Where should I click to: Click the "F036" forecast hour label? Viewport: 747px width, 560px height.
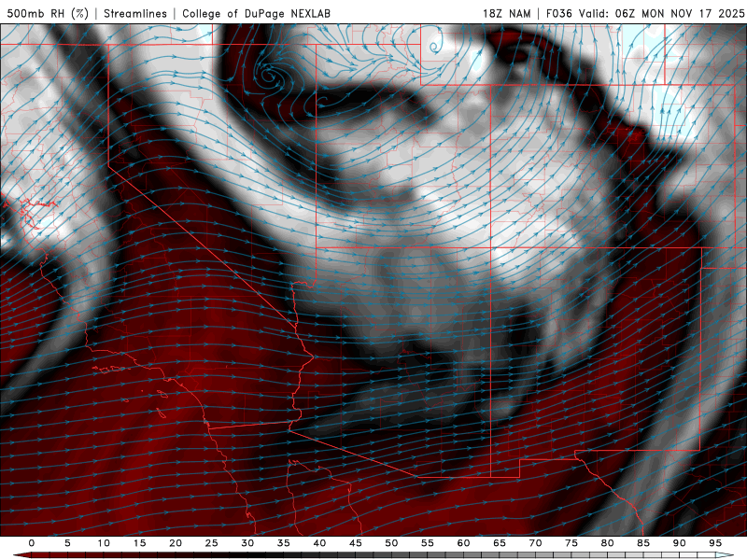coord(559,13)
